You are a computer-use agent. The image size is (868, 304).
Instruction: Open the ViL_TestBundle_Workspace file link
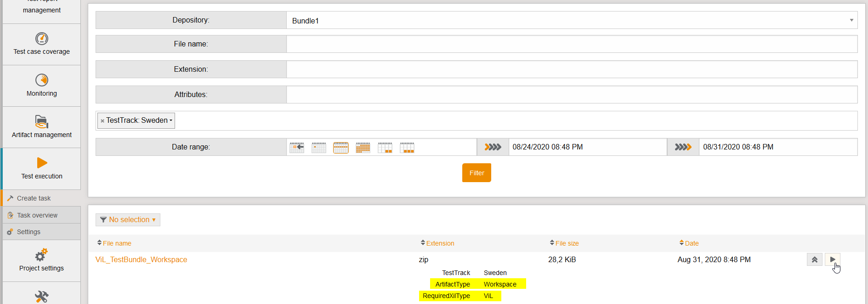coord(141,259)
